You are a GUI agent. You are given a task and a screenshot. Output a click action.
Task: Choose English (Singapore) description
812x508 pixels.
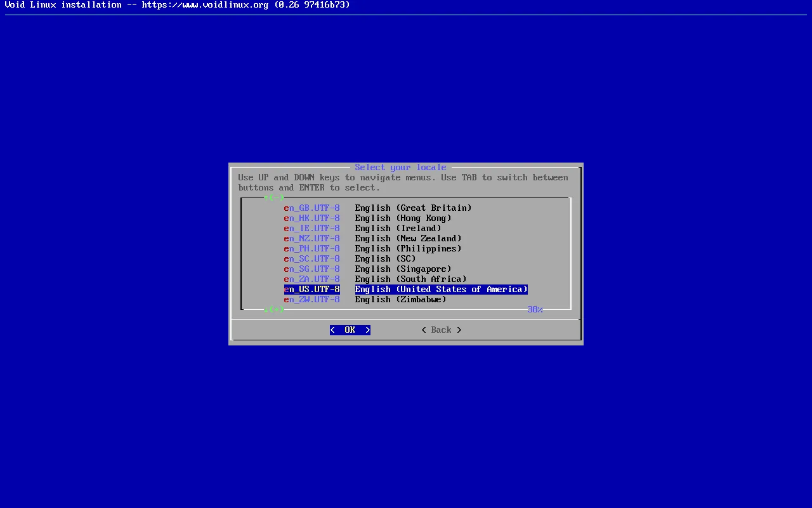click(x=403, y=269)
